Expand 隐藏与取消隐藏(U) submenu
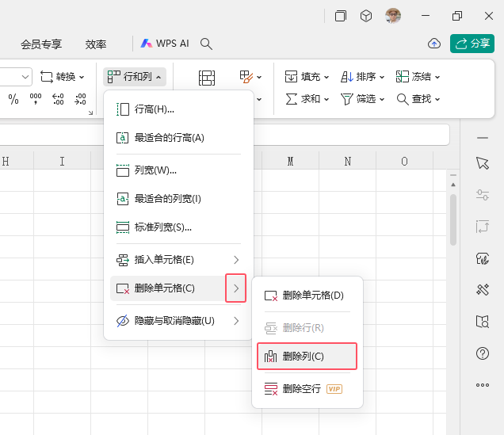The width and height of the screenshot is (504, 435). 178,321
